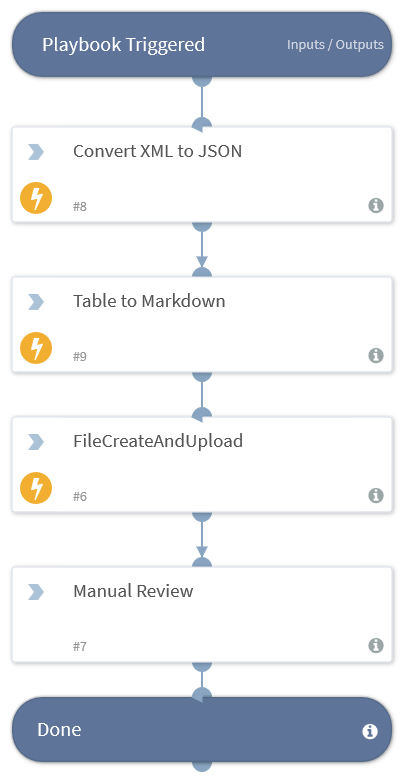Click the lightning icon on Convert XML to JSON
Viewport: 404px width, 782px height.
click(36, 198)
